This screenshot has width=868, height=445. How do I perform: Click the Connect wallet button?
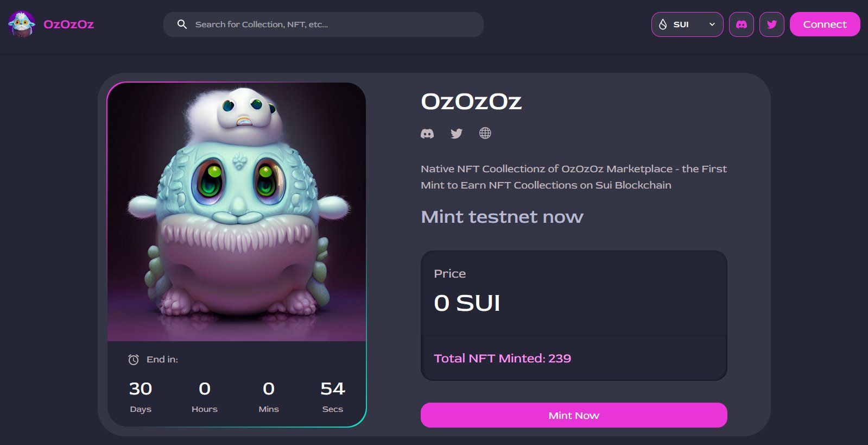(x=825, y=24)
